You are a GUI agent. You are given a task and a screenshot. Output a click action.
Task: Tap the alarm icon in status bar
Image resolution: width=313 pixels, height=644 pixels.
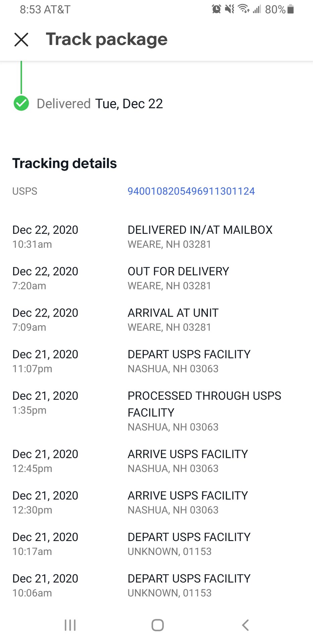point(216,9)
